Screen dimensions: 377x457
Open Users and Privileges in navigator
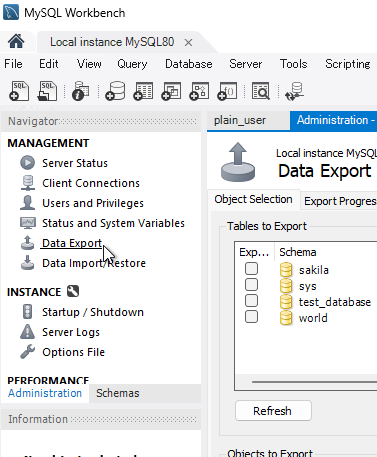[x=93, y=203]
